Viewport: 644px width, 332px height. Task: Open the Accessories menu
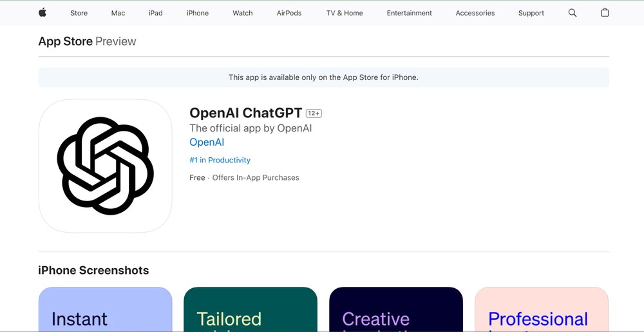click(x=475, y=13)
